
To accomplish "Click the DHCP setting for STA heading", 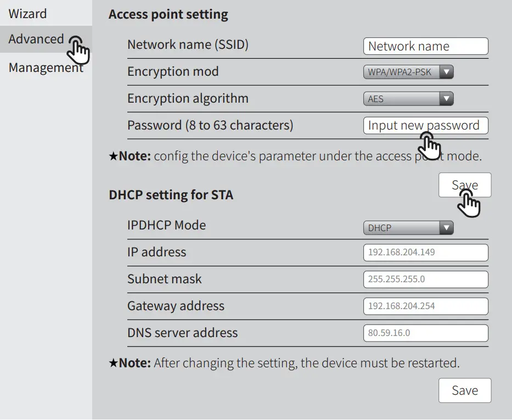I will [171, 194].
